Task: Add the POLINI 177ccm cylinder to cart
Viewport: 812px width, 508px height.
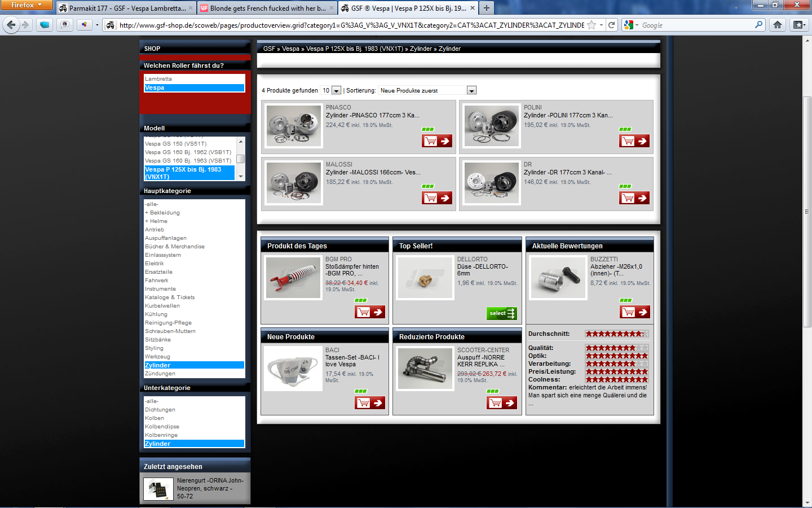Action: (x=634, y=141)
